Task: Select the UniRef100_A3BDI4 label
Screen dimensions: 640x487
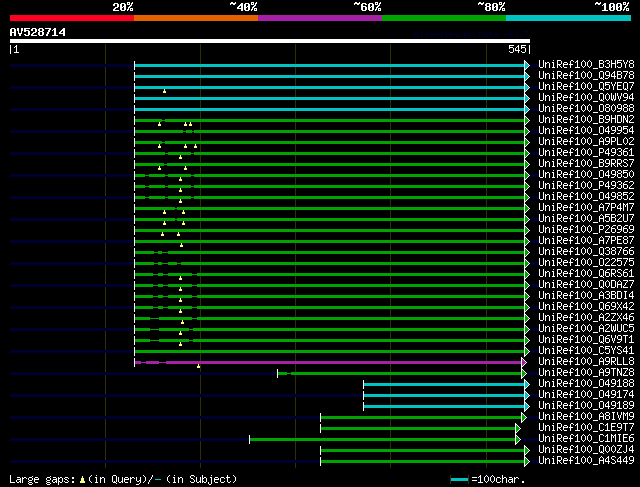Action: pos(586,296)
